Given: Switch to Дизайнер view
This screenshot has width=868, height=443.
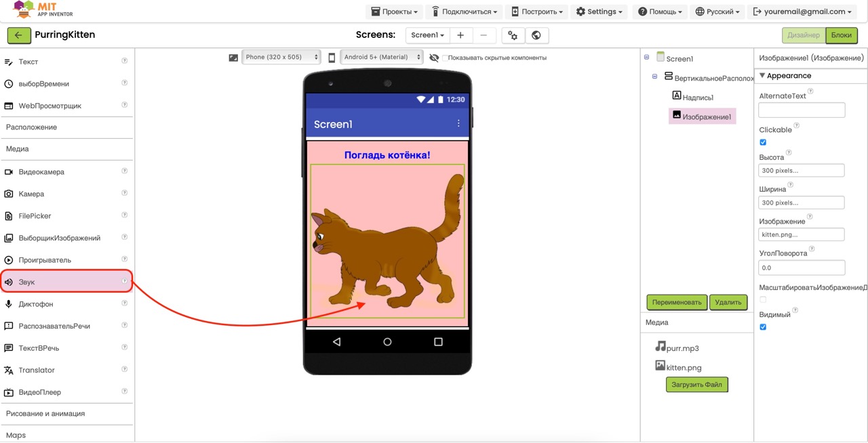Looking at the screenshot, I should pos(803,35).
